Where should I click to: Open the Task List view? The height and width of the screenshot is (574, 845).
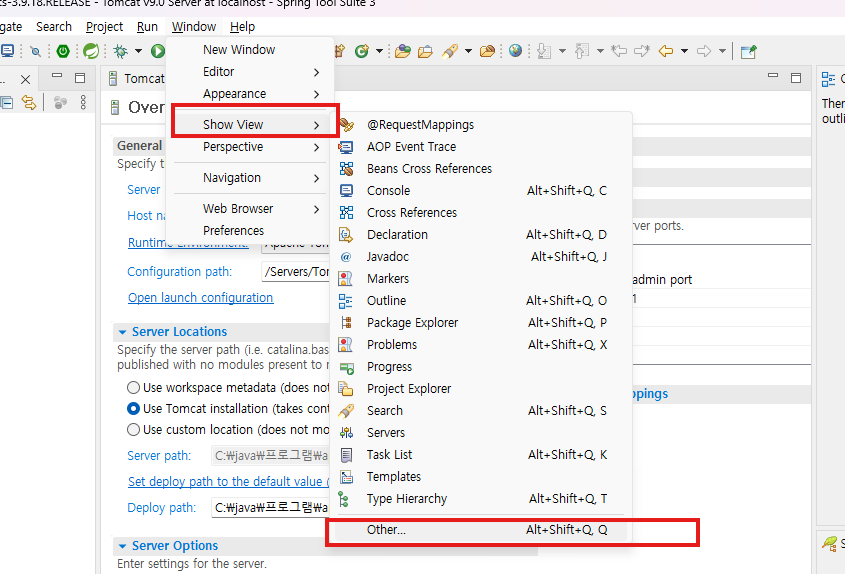tap(480, 455)
